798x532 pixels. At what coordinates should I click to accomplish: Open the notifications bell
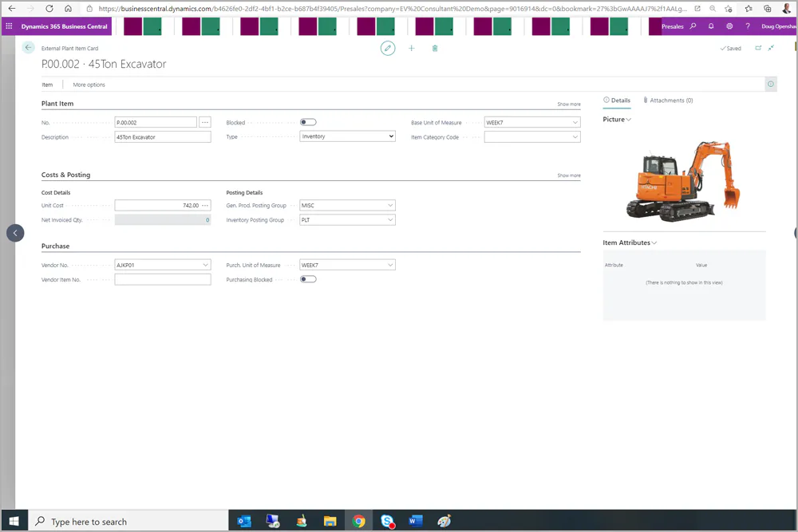(x=711, y=26)
